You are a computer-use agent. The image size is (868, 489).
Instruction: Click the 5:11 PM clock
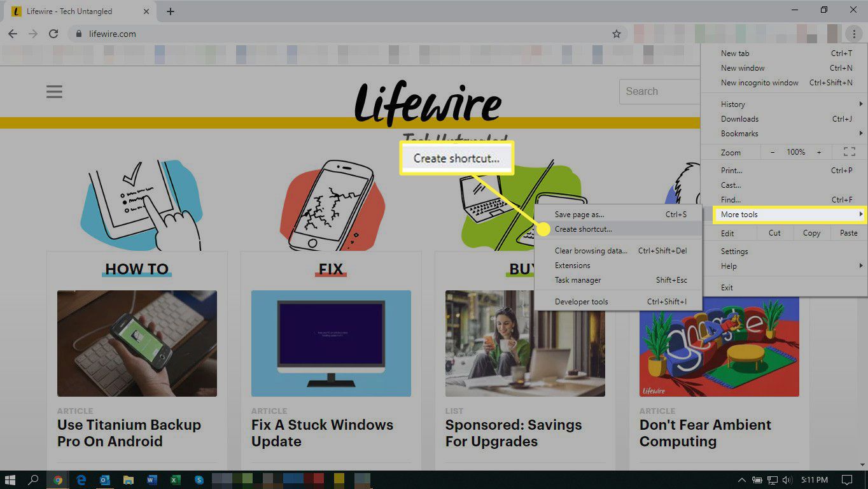click(813, 479)
